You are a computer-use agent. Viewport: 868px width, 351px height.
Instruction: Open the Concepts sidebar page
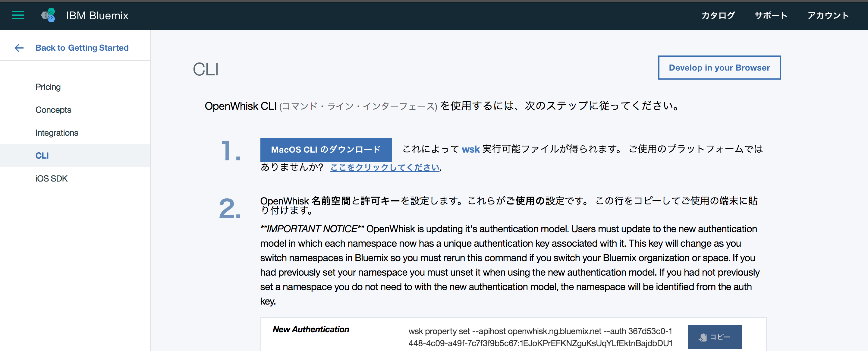coord(53,109)
